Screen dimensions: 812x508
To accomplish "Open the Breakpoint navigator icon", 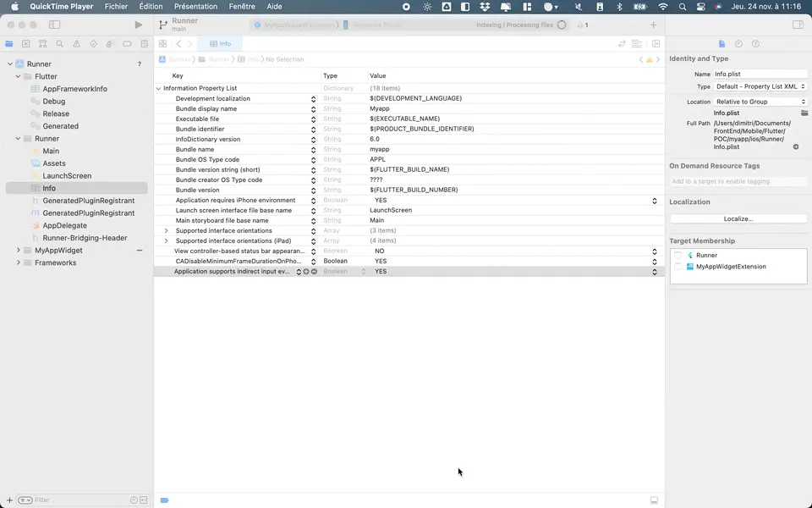I will pyautogui.click(x=127, y=44).
